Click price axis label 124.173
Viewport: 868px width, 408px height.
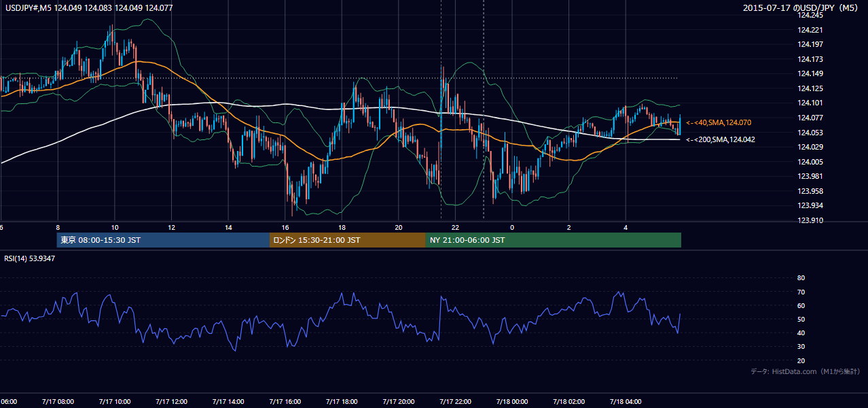tap(810, 59)
